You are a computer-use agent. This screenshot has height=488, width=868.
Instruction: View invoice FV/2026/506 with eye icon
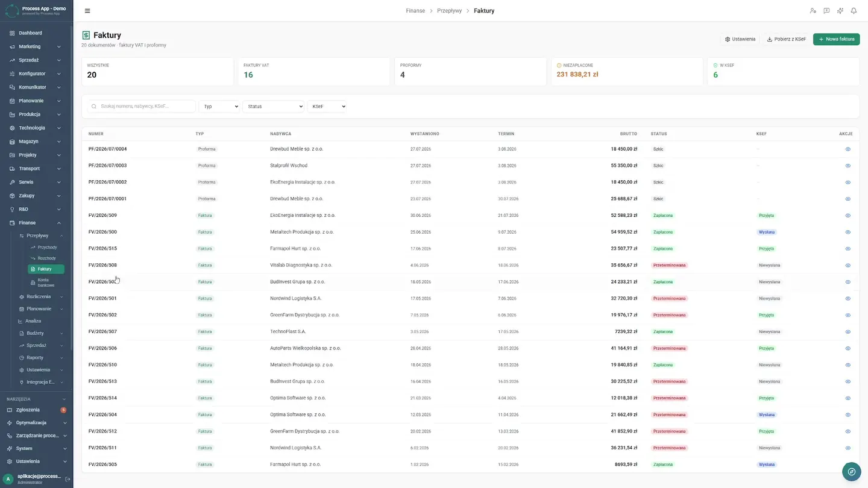point(848,348)
